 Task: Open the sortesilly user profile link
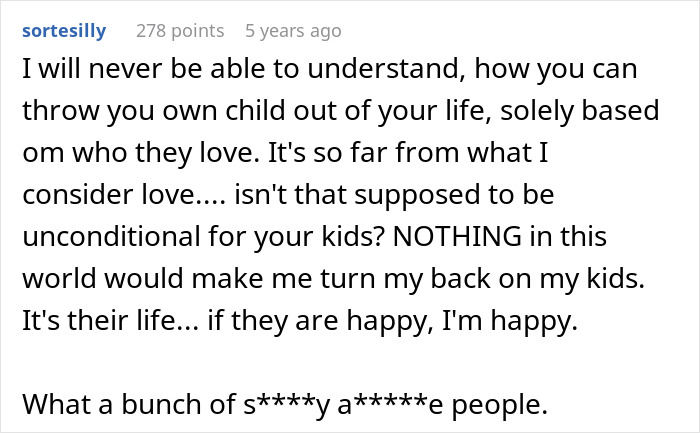pyautogui.click(x=63, y=31)
